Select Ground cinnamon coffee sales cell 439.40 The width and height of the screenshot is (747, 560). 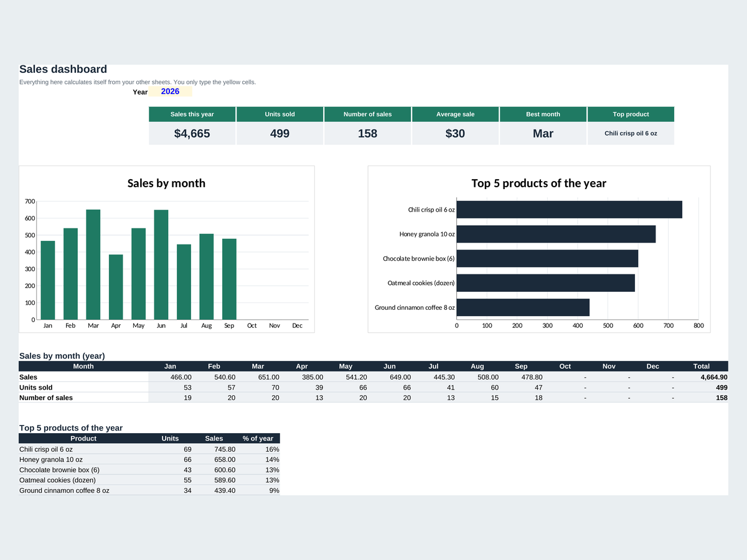click(214, 490)
